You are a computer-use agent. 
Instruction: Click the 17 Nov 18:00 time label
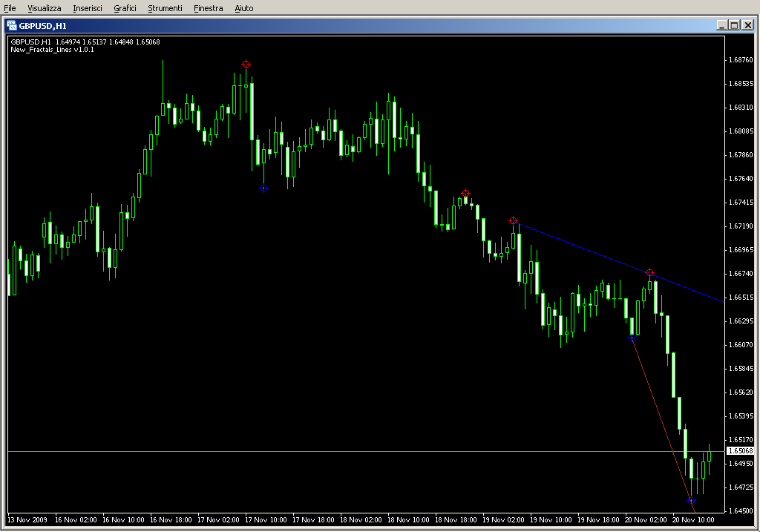coord(313,520)
